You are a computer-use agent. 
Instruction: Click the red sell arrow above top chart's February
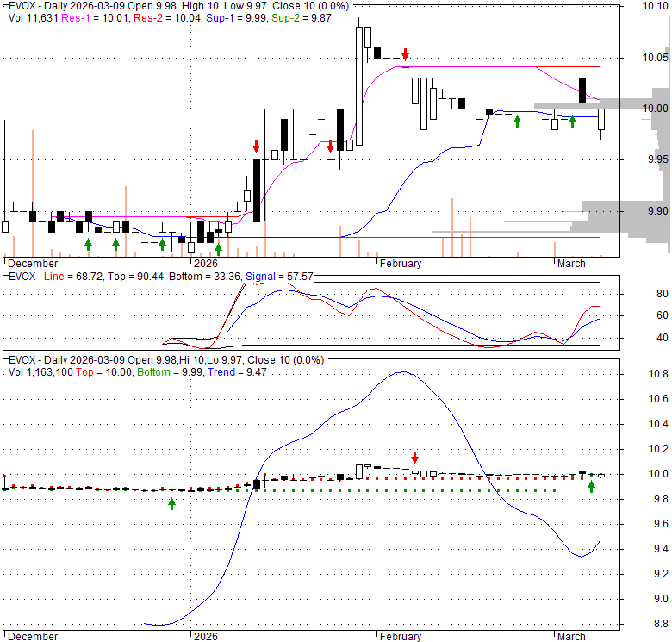click(x=406, y=54)
